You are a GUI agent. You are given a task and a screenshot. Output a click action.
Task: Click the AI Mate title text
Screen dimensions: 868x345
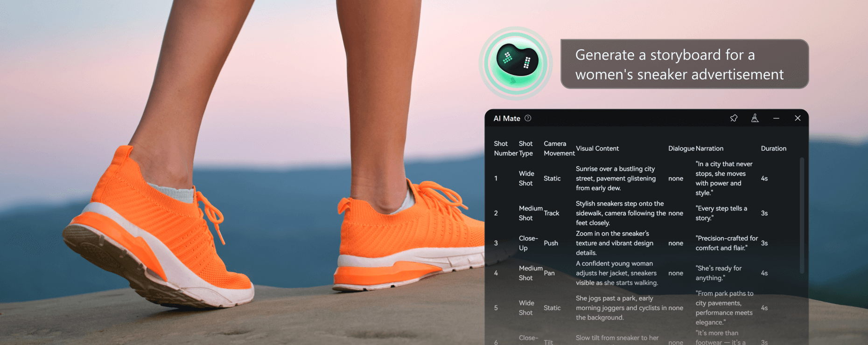click(507, 118)
